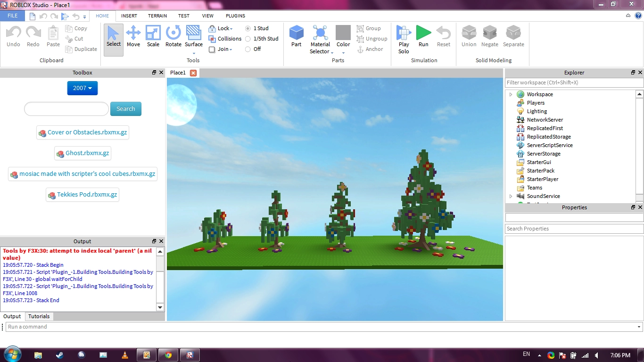Image resolution: width=644 pixels, height=362 pixels.
Task: Expand the Workspace tree node
Action: click(511, 94)
